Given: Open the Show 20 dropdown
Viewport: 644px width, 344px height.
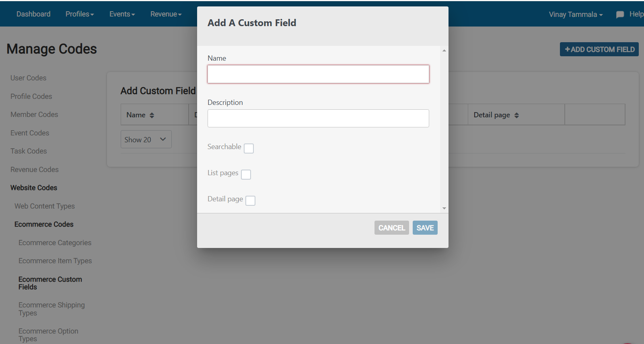Looking at the screenshot, I should (x=146, y=139).
